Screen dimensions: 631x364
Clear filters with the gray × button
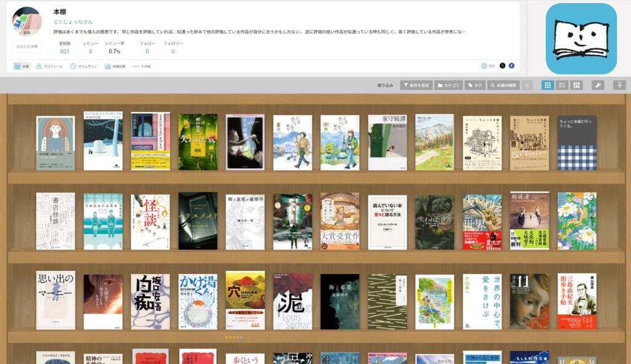point(527,85)
